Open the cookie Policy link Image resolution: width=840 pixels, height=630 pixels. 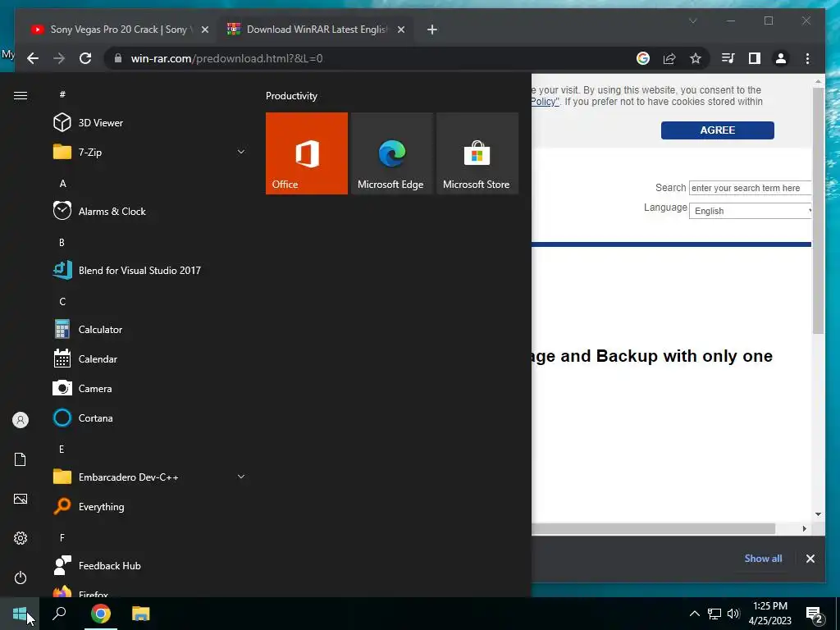point(545,101)
